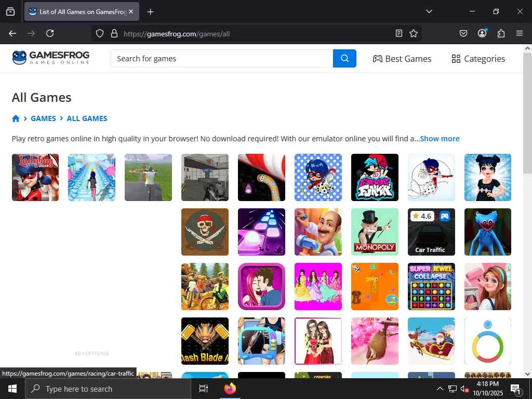Open the kissing couple game thumbnail

click(x=262, y=286)
